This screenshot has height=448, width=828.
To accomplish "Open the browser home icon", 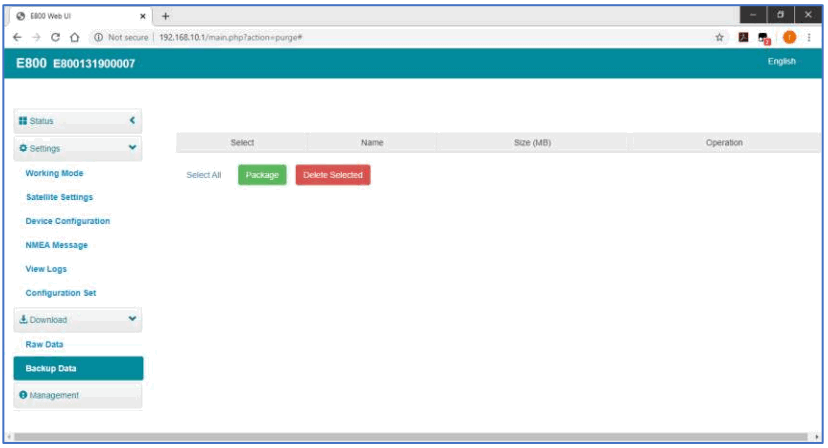I will pos(74,38).
